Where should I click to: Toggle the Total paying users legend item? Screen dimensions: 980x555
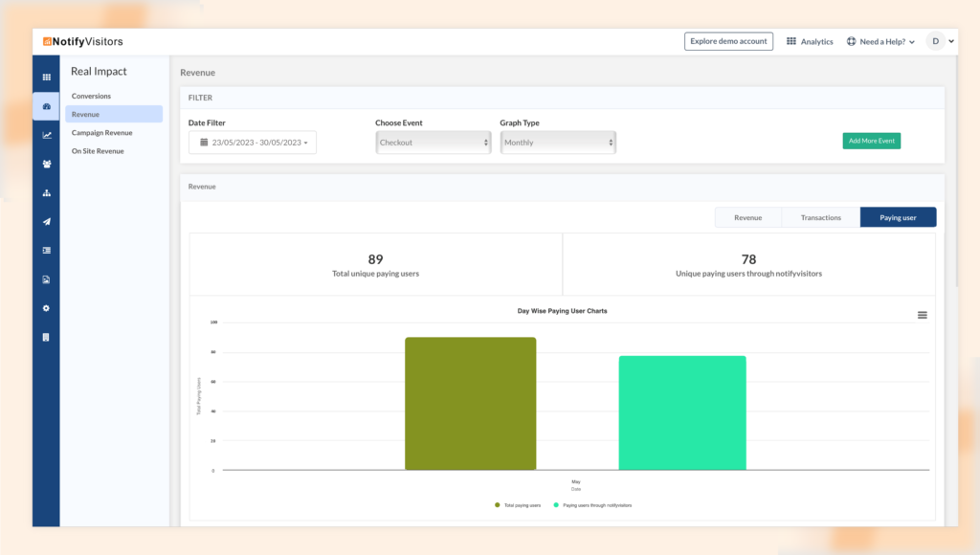click(x=518, y=504)
